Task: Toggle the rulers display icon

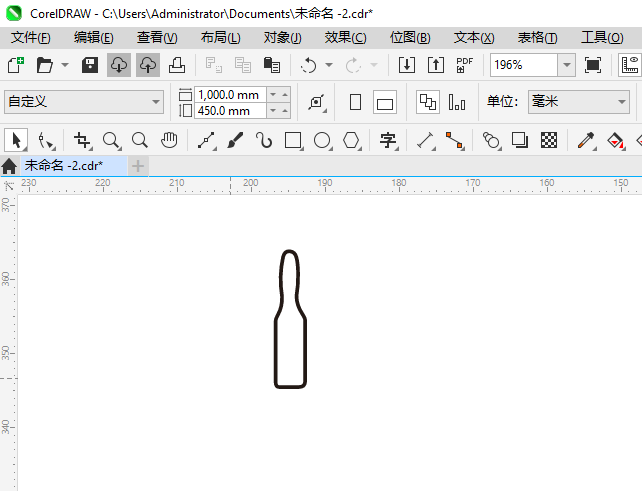Action: [x=630, y=65]
